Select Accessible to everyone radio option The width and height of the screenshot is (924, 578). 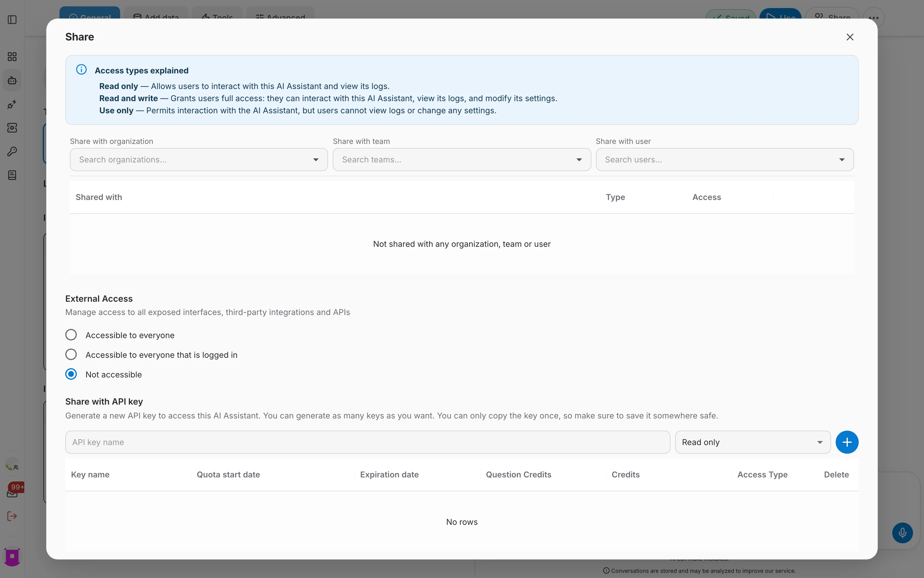pyautogui.click(x=71, y=335)
